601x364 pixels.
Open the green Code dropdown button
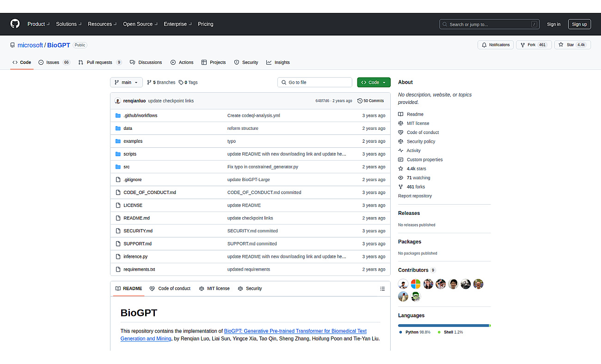pos(374,82)
